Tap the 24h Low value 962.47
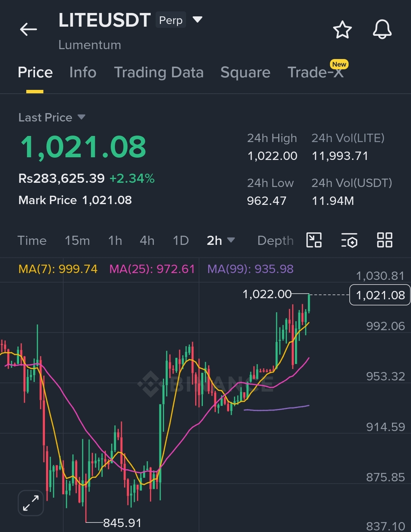Viewport: 411px width, 532px height. [267, 201]
